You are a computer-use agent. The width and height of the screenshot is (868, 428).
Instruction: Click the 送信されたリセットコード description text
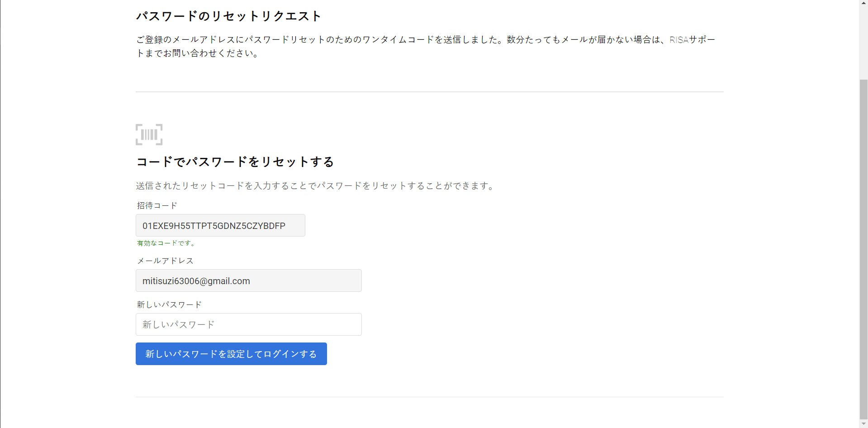pos(316,185)
